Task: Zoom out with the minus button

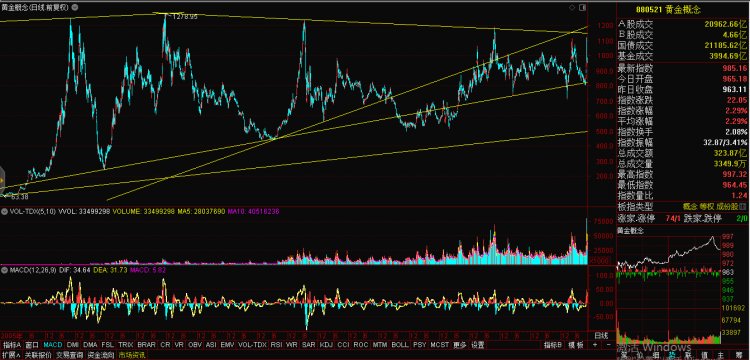Action: pos(608,345)
